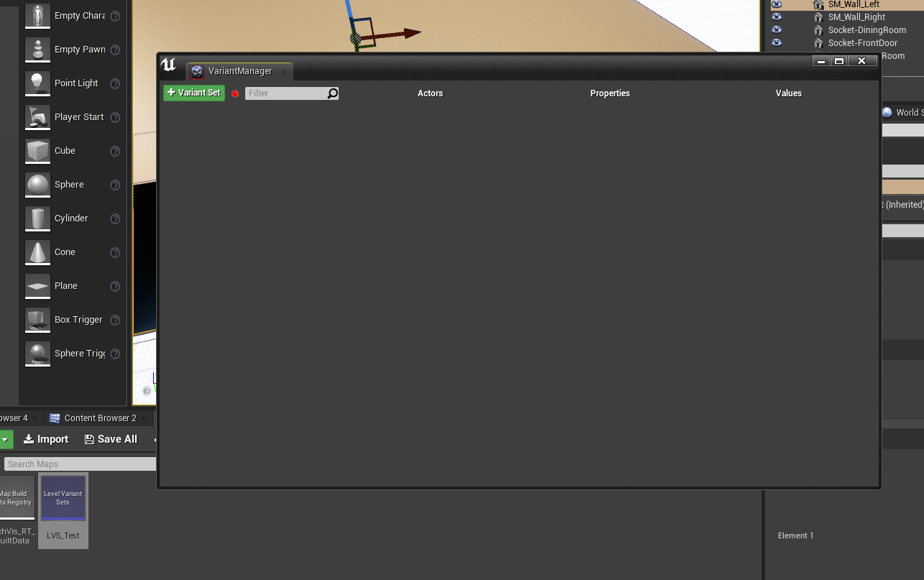Open help for Cube
The width and height of the screenshot is (924, 580).
[x=115, y=151]
